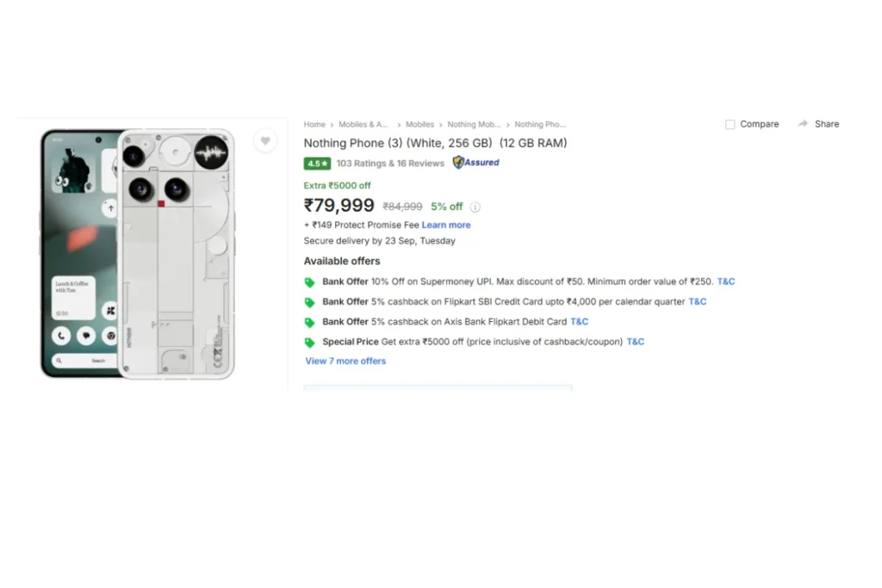
Task: Open T&C for Axis Bank Debit Card offer
Action: point(580,322)
